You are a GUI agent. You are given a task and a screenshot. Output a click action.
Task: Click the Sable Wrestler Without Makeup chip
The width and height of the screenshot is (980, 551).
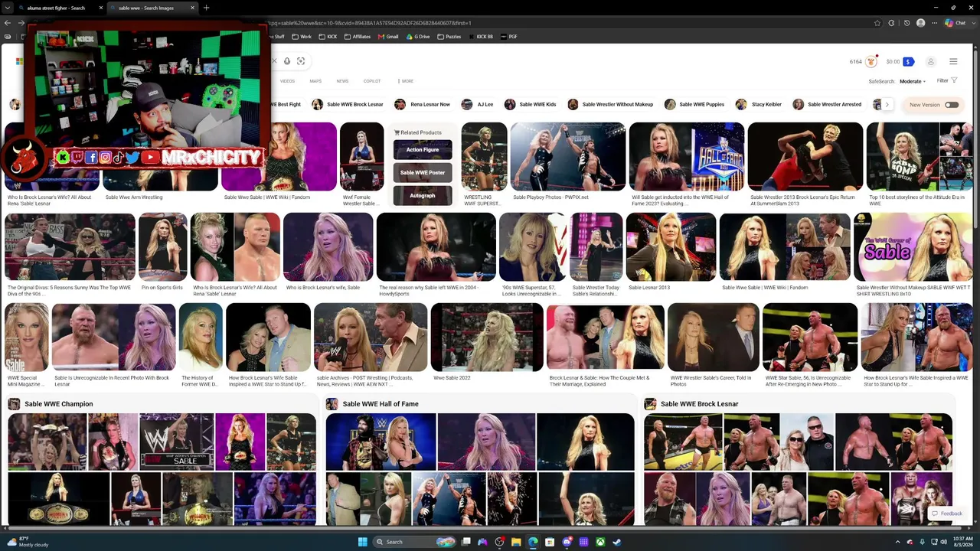[610, 105]
